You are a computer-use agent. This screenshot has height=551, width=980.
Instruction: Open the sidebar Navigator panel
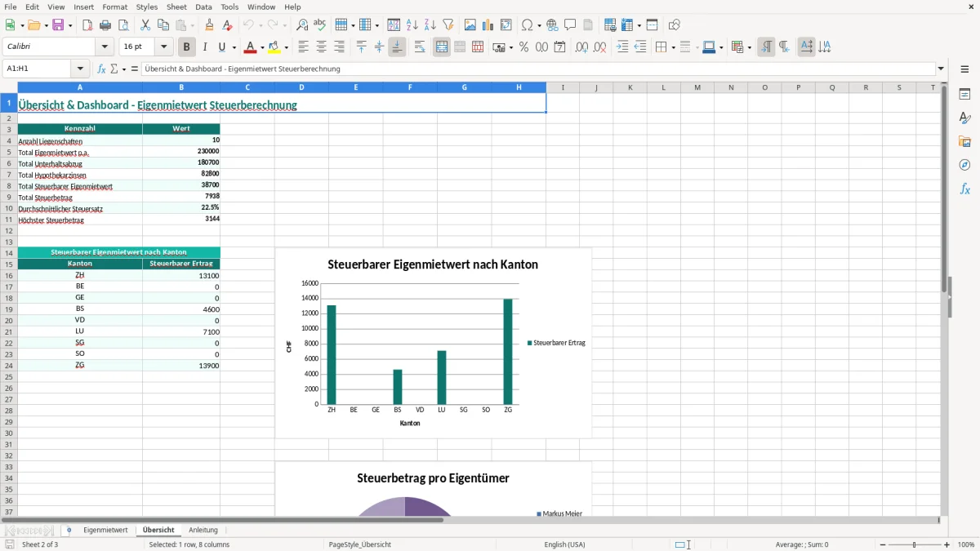[x=964, y=166]
